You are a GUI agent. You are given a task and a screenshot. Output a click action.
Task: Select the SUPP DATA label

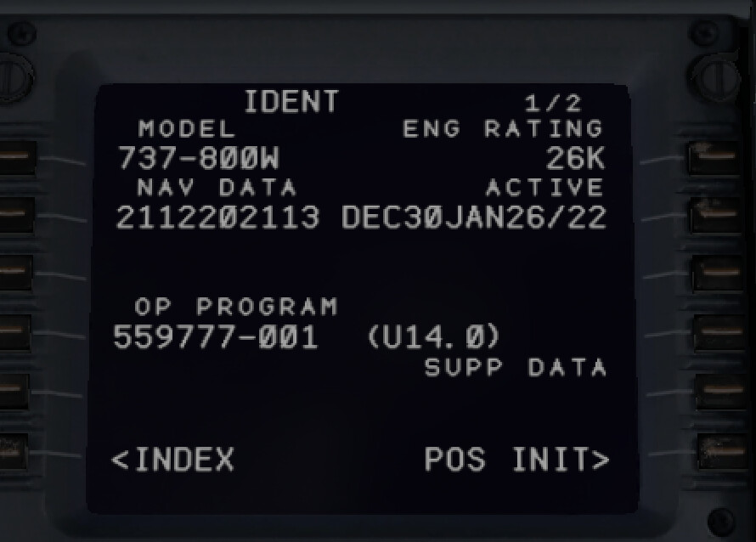pyautogui.click(x=516, y=368)
